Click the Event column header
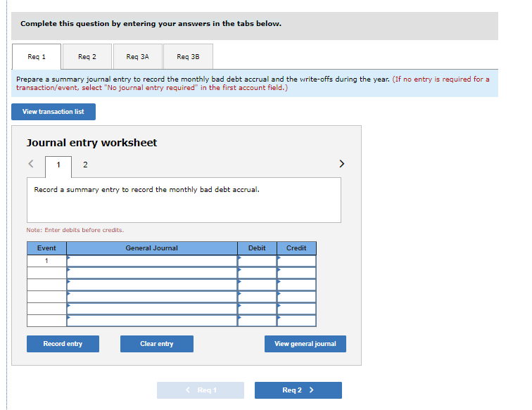 [x=47, y=248]
